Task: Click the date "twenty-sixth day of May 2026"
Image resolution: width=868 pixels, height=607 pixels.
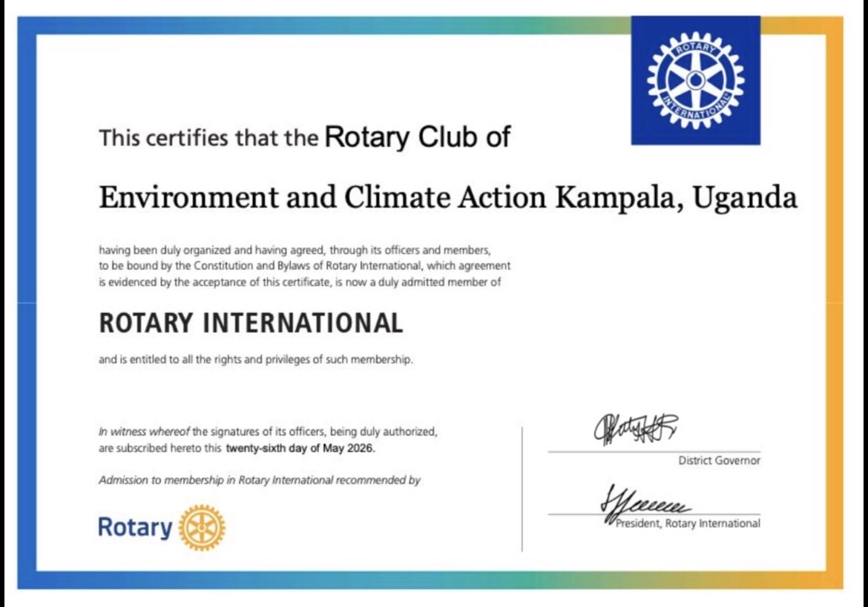Action: point(300,449)
